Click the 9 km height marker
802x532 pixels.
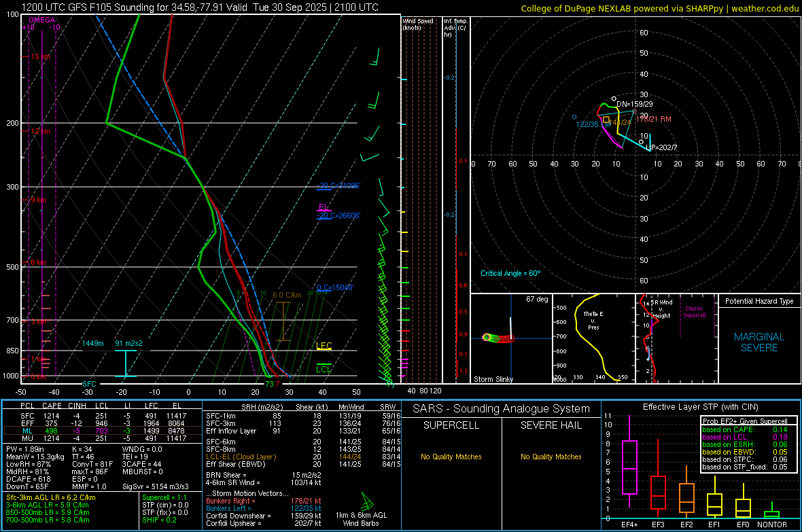[38, 200]
